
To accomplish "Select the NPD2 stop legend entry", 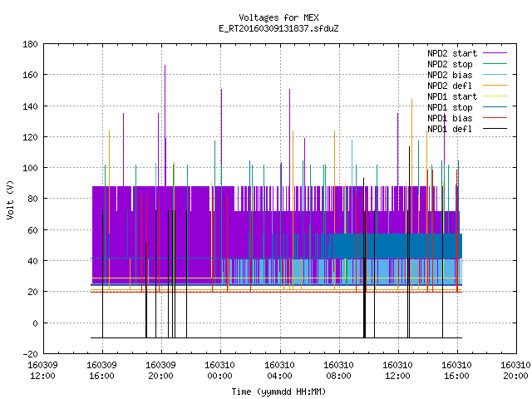I will (x=450, y=64).
